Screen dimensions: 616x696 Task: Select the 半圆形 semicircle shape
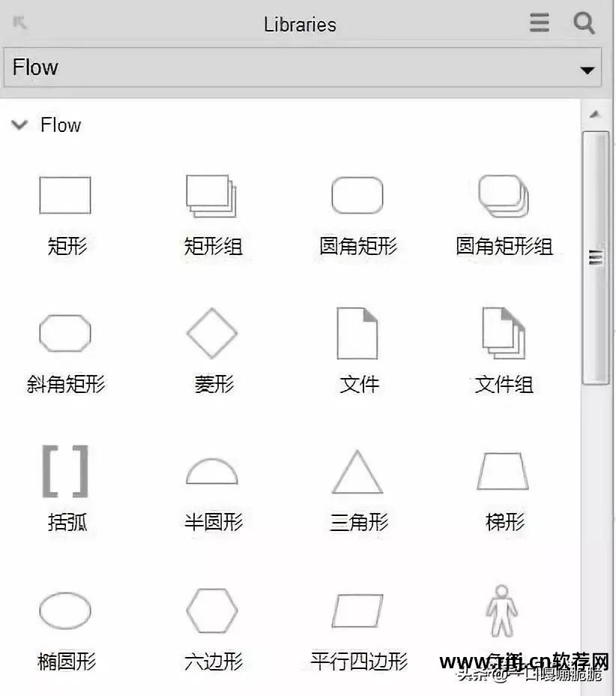[212, 471]
